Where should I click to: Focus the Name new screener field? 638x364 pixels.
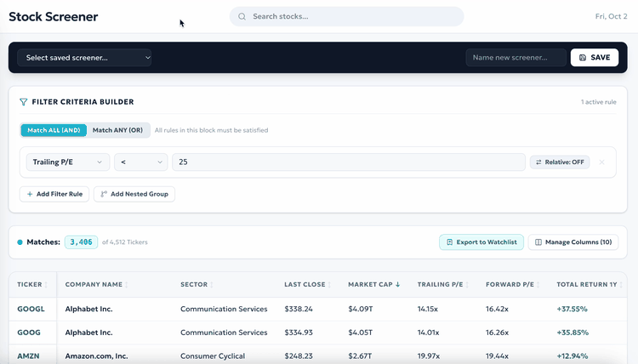click(516, 58)
